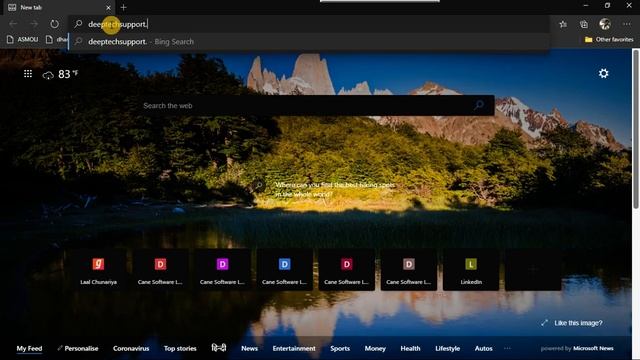Open the purple D Cane Software tile
Image resolution: width=640 pixels, height=360 pixels.
coord(222,270)
